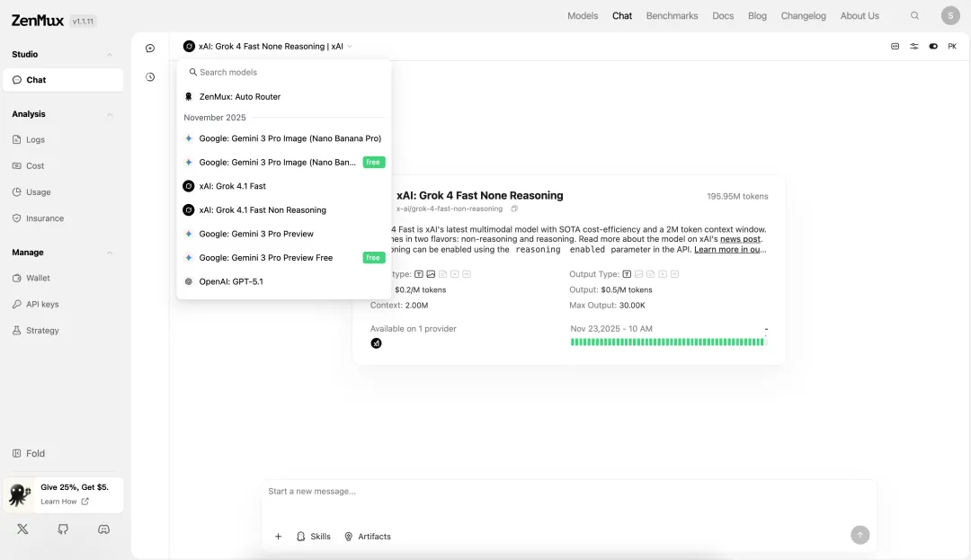Open the Discord icon in sidebar footer

tap(103, 529)
